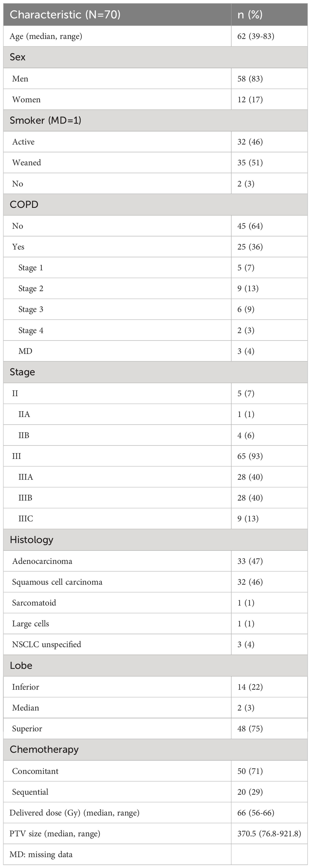Image resolution: width=311 pixels, height=868 pixels.
Task: Click the Superior lobe value 48 (75)
Action: [x=250, y=729]
